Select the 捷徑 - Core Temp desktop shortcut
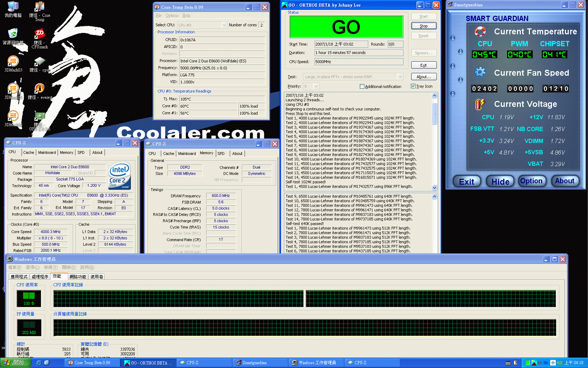Viewport: 588px width, 368px height. (40, 11)
